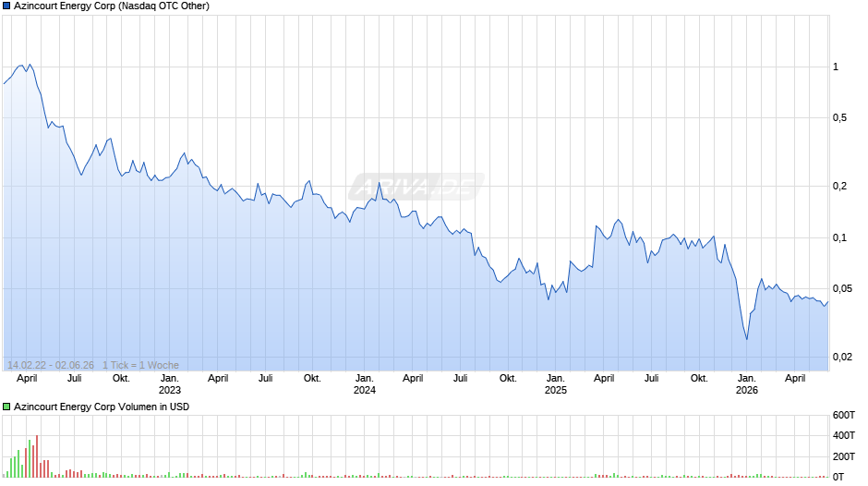Click the volume axis value '0T'
868x486 pixels.
[x=838, y=477]
